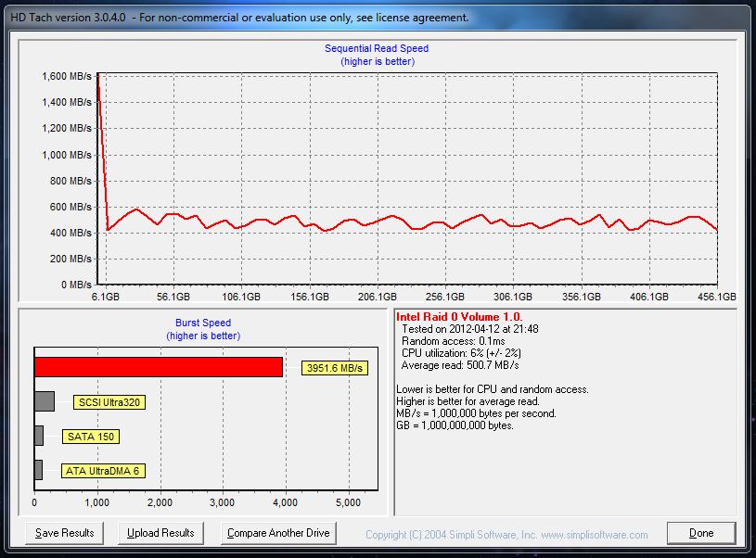Select the Average read: 500.7 MB/s line
This screenshot has width=756, height=558.
pos(460,365)
